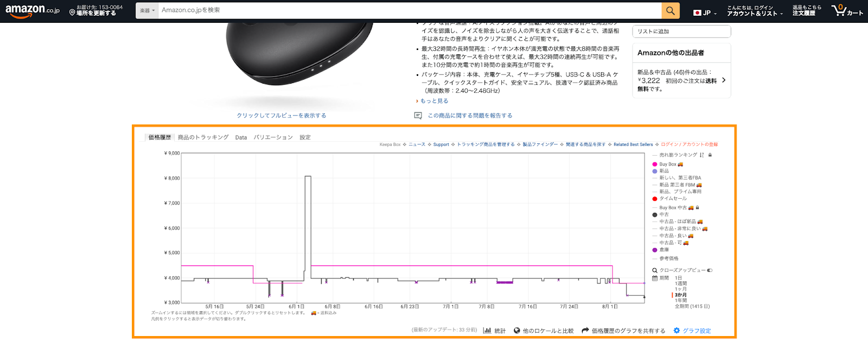Image resolution: width=868 pixels, height=342 pixels.
Task: Switch to the 商品のトラッキング tab
Action: click(x=203, y=137)
